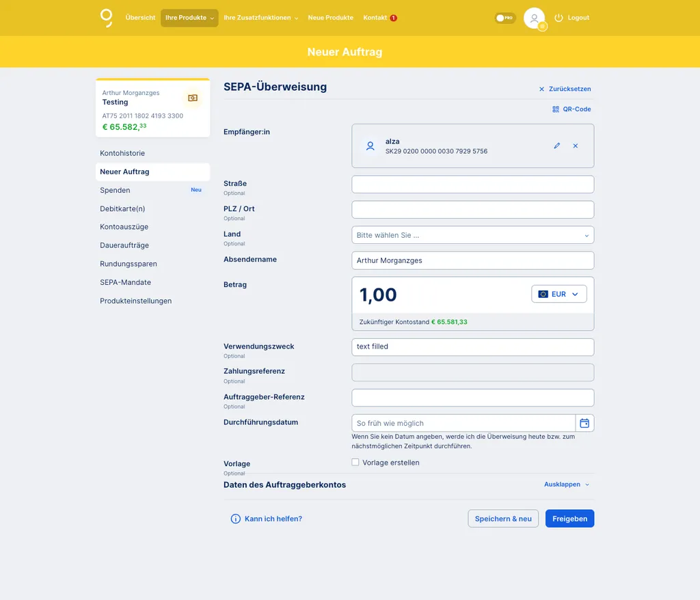This screenshot has width=700, height=600.
Task: Click the Zurücksetzen X icon
Action: click(541, 89)
